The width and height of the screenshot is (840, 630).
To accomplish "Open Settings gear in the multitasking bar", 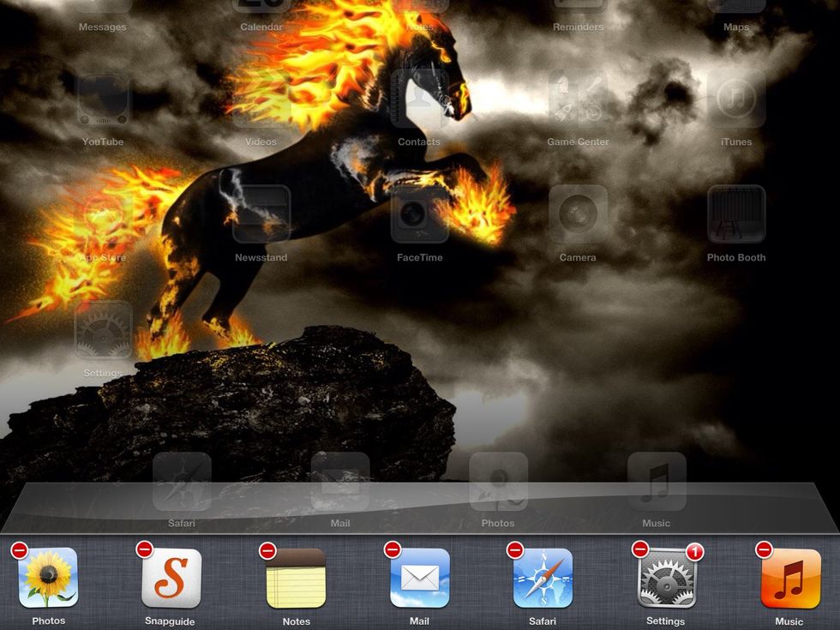I will coord(666,579).
